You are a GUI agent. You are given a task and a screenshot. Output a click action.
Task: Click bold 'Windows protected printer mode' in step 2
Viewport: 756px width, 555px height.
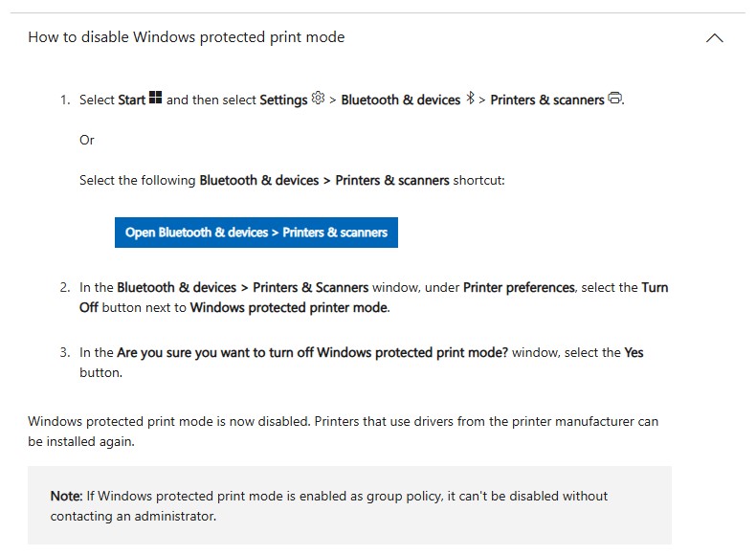[289, 307]
